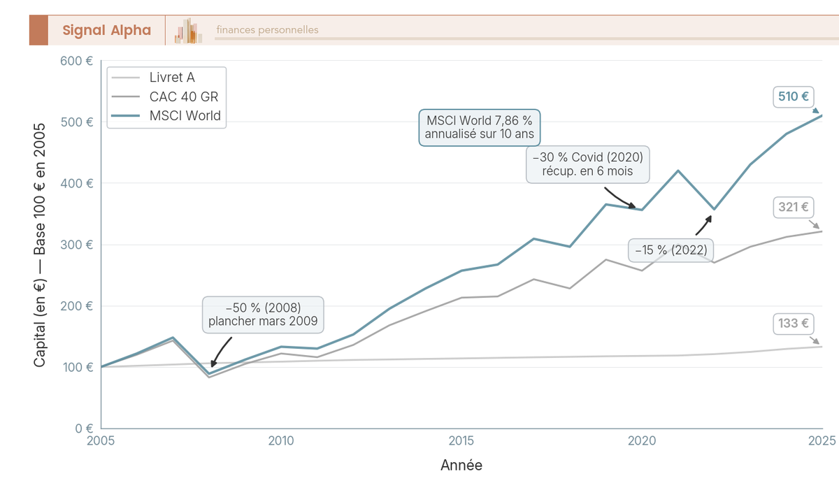839x504 pixels.
Task: Click the "500 €" y-axis tick label
Action: (x=78, y=122)
